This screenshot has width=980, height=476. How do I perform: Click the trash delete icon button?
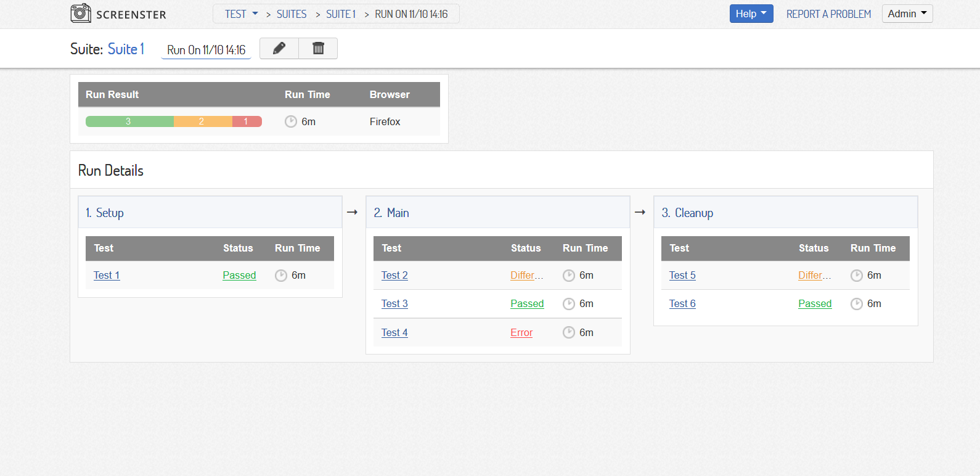click(x=318, y=48)
